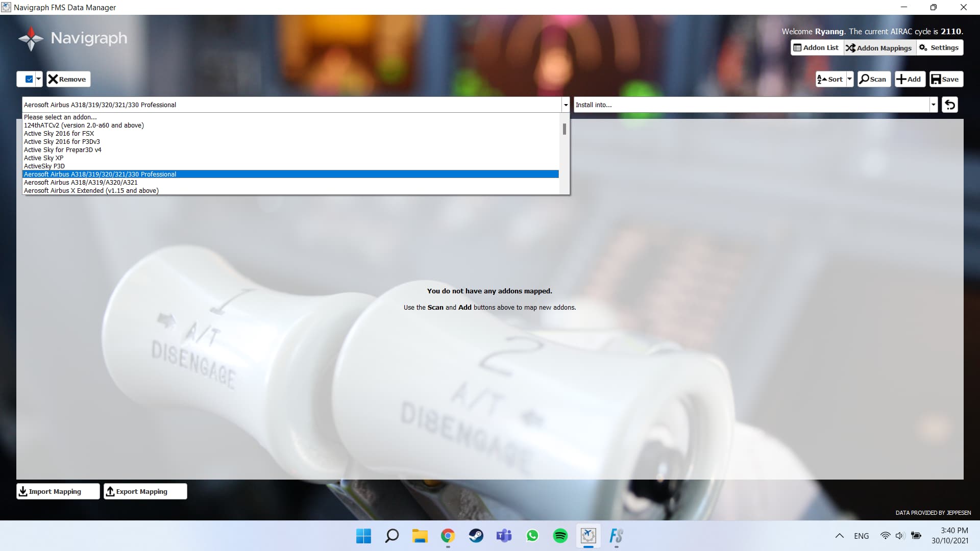Select Aerosoft Airbus A318/319/320/321/330 Professional
Screen dimensions: 980x551
[x=291, y=174]
